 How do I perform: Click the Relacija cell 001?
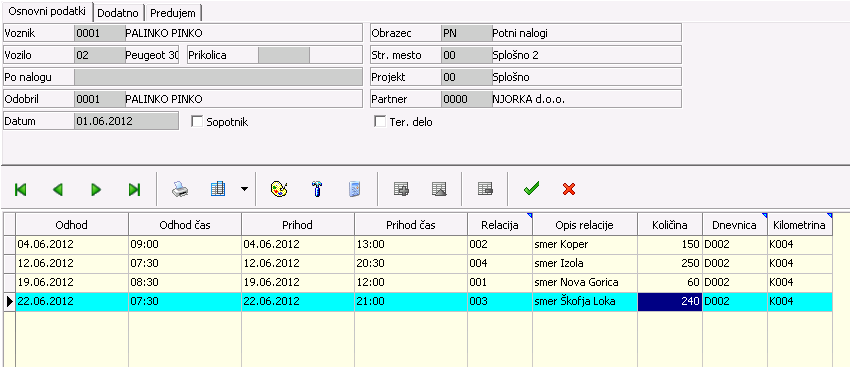click(x=500, y=283)
